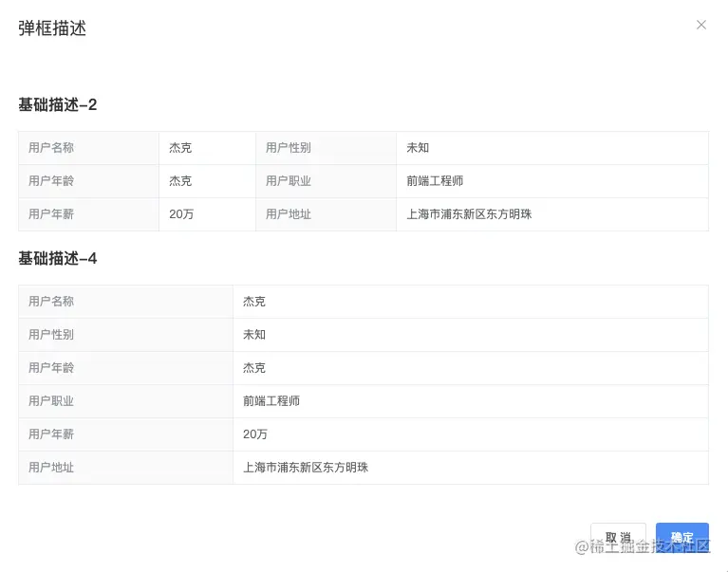Click 杰克 value beside 用户年龄 in 基础描述-2
The image size is (728, 572).
(180, 181)
